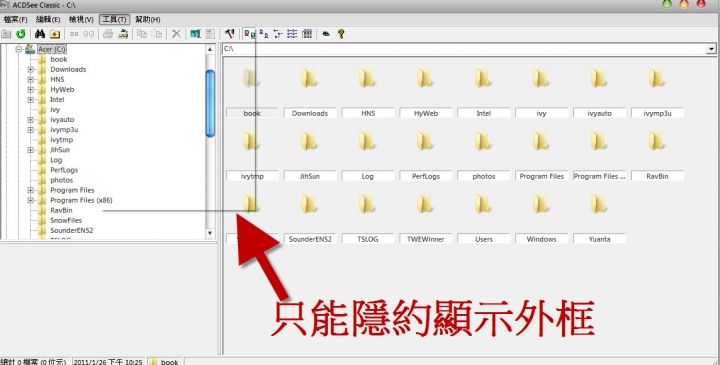Screen dimensions: 720x365
Task: Click the Copy To toolbar icon
Action: click(142, 34)
